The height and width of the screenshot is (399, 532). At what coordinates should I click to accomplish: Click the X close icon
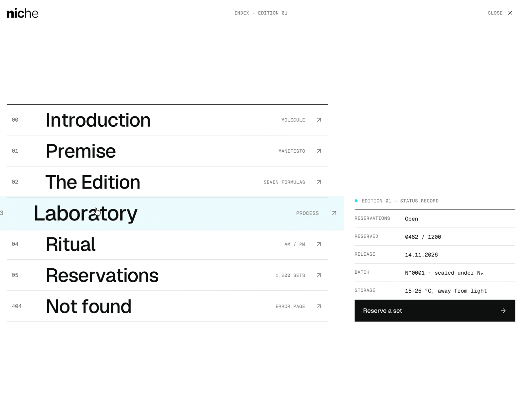510,13
